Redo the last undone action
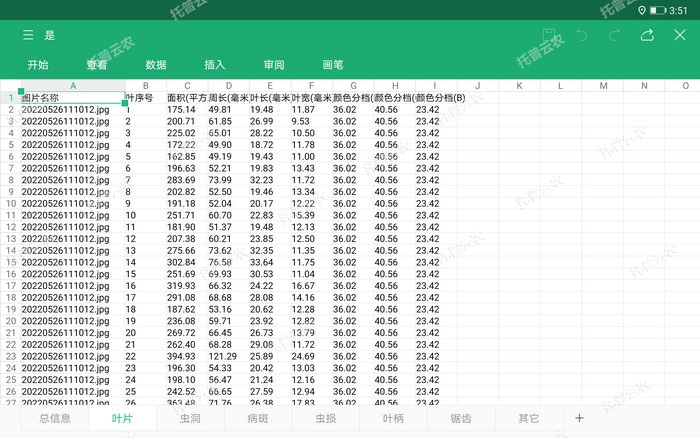Image resolution: width=700 pixels, height=438 pixels. (614, 35)
